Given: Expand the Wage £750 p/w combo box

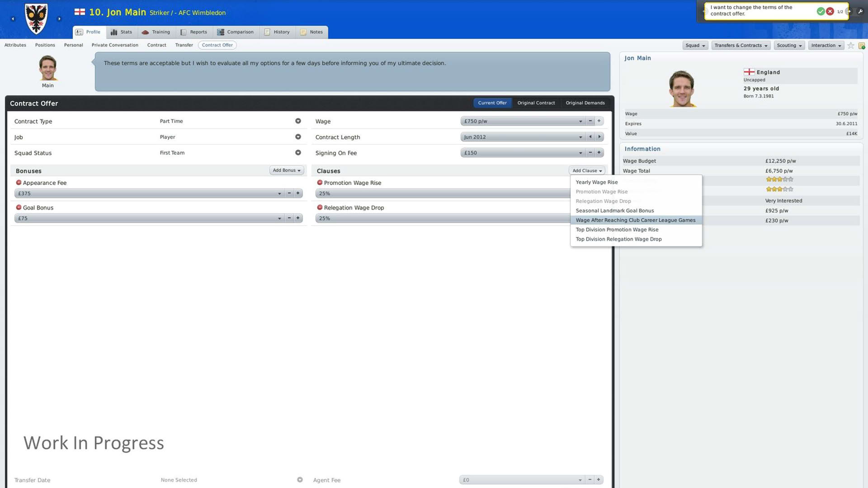Looking at the screenshot, I should coord(523,121).
